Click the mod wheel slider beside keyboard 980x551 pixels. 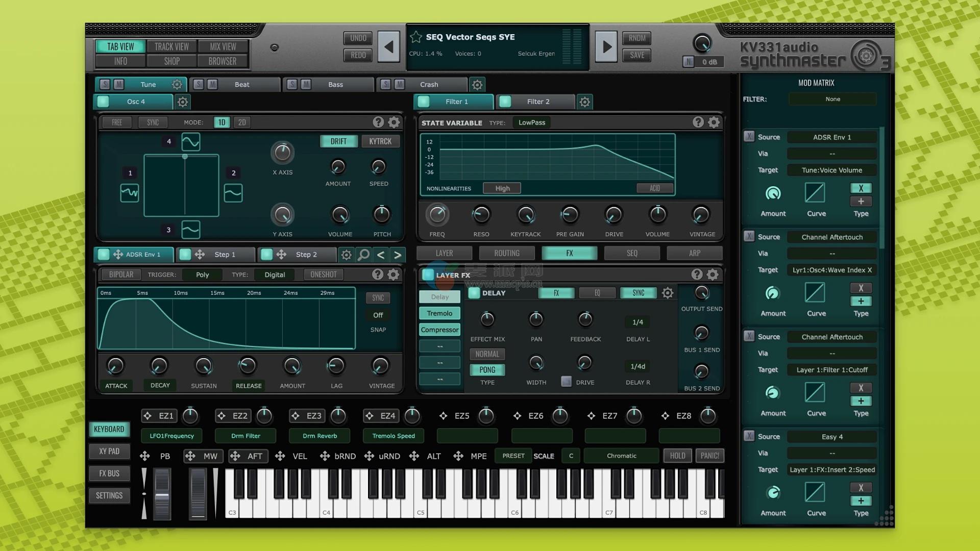198,494
